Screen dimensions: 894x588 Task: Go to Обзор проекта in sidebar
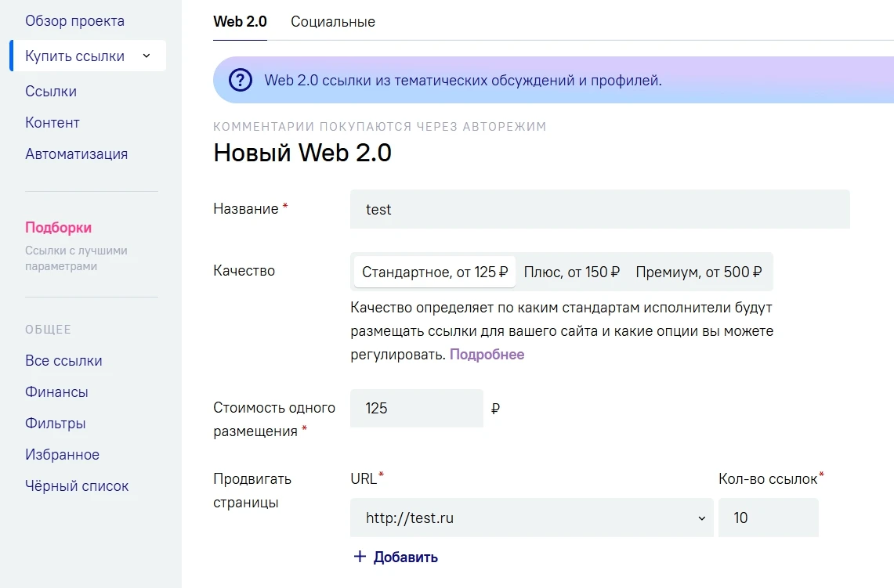[x=74, y=21]
